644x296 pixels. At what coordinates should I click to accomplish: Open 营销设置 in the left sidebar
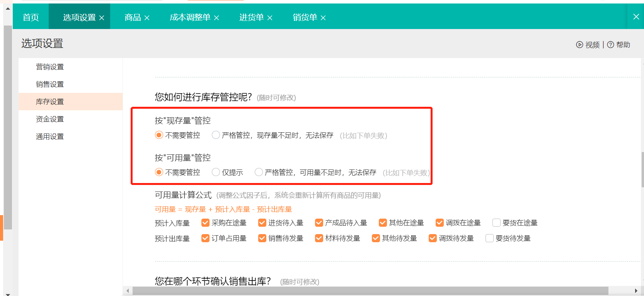(50, 67)
